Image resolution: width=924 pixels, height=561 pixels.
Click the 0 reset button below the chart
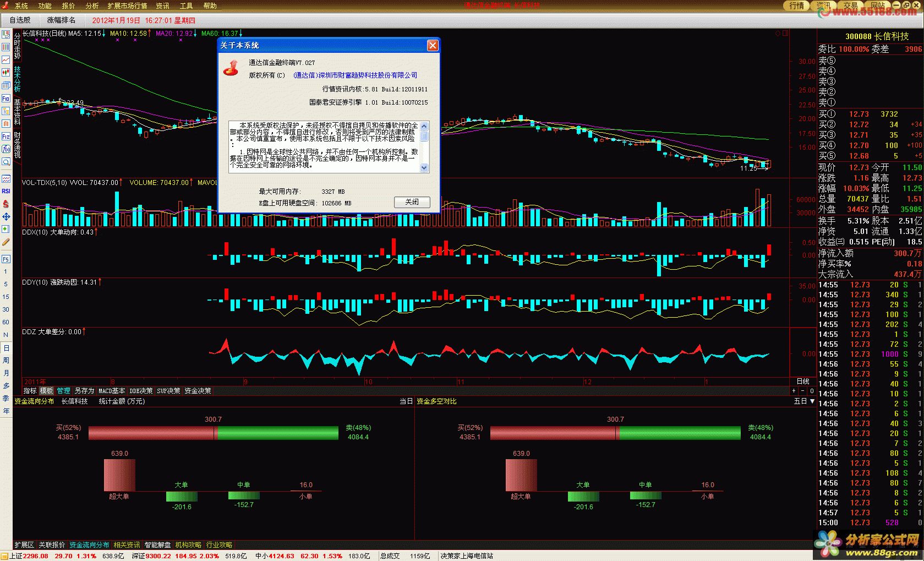[x=812, y=390]
